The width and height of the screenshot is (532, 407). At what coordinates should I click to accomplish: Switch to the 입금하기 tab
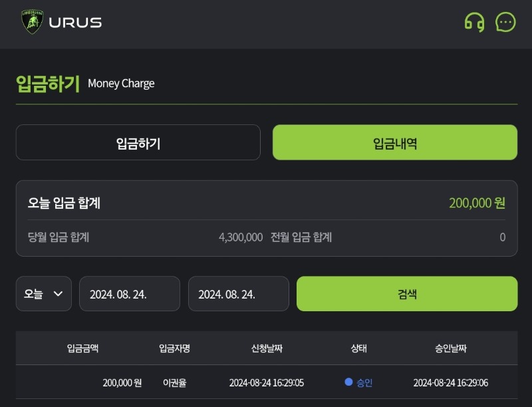[x=138, y=142]
